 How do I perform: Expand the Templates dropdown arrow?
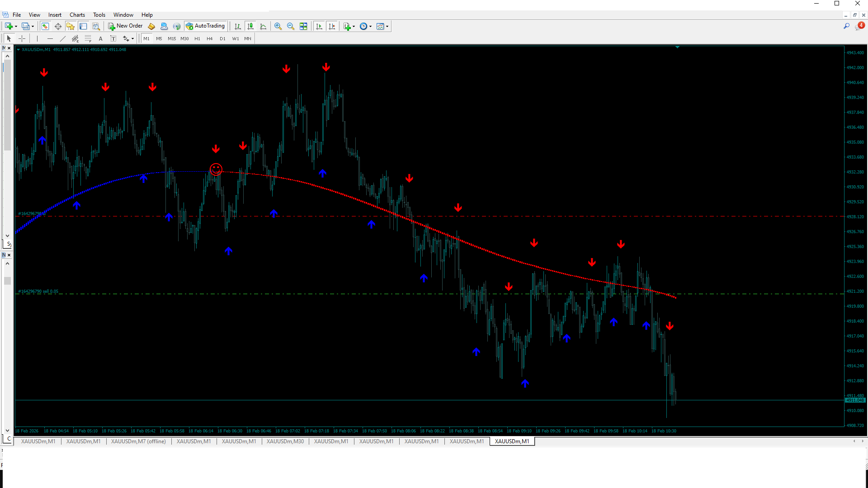[x=387, y=26]
